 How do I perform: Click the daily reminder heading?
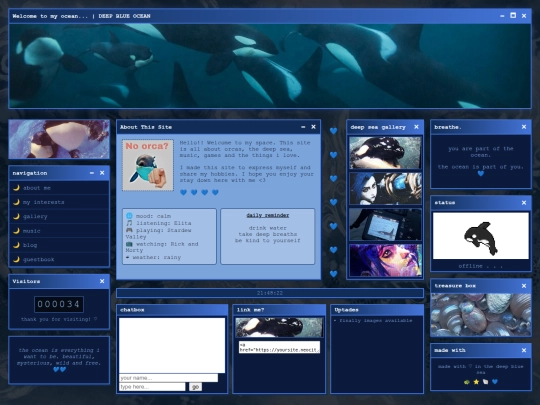[268, 215]
